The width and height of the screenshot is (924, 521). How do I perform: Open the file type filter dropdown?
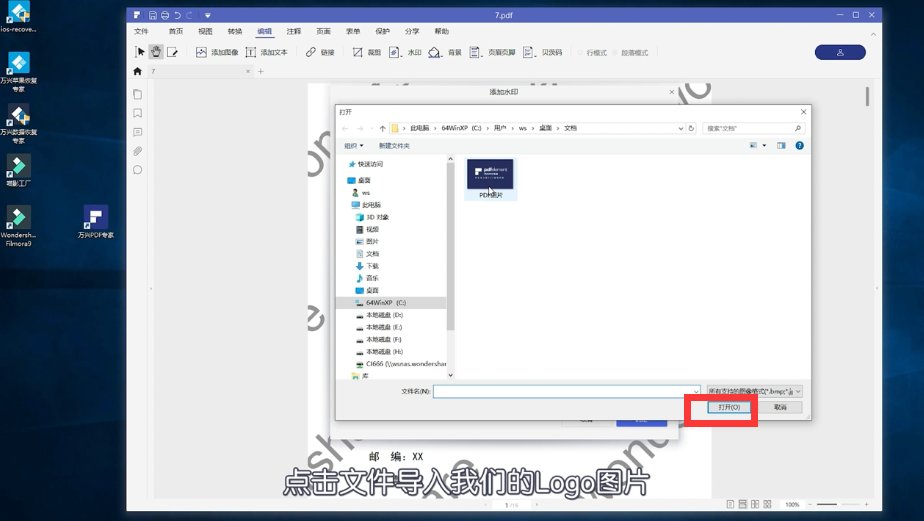click(755, 391)
